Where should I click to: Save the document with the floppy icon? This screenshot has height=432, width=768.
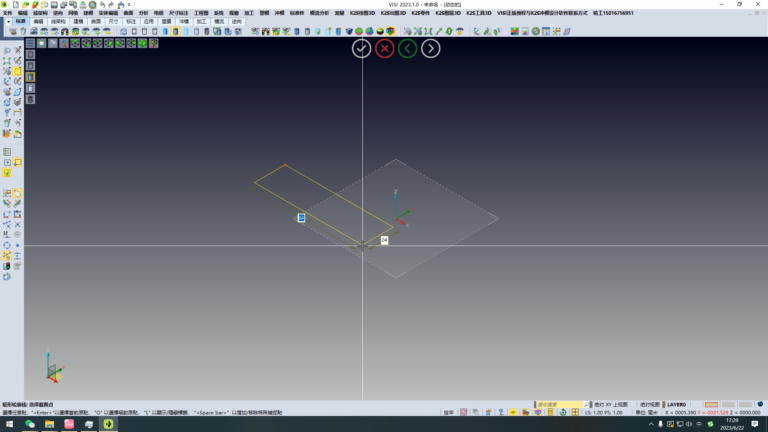click(x=54, y=4)
